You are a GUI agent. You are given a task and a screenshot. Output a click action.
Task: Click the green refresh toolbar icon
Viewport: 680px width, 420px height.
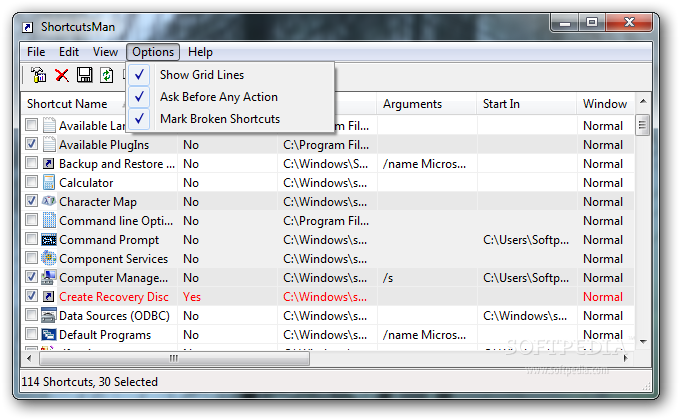pos(107,75)
